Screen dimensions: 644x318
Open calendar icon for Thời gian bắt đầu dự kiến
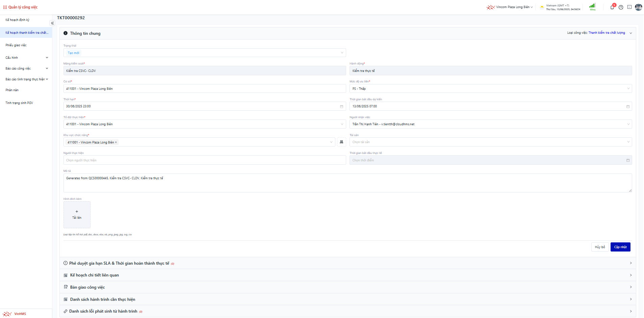pyautogui.click(x=628, y=107)
